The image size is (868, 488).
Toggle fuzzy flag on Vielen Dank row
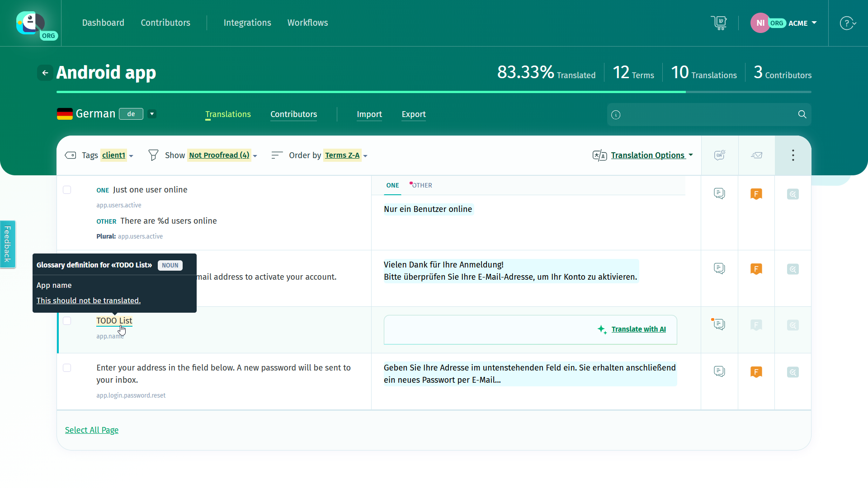[x=756, y=269]
